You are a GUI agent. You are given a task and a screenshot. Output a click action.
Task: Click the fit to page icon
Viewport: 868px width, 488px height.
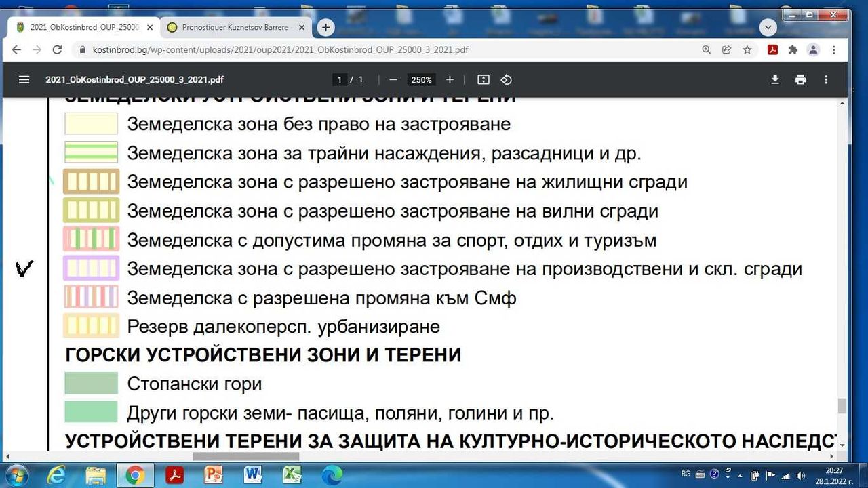tap(484, 79)
